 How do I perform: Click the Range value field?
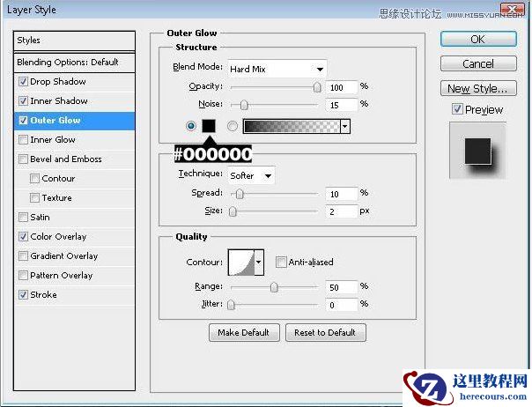click(x=342, y=287)
